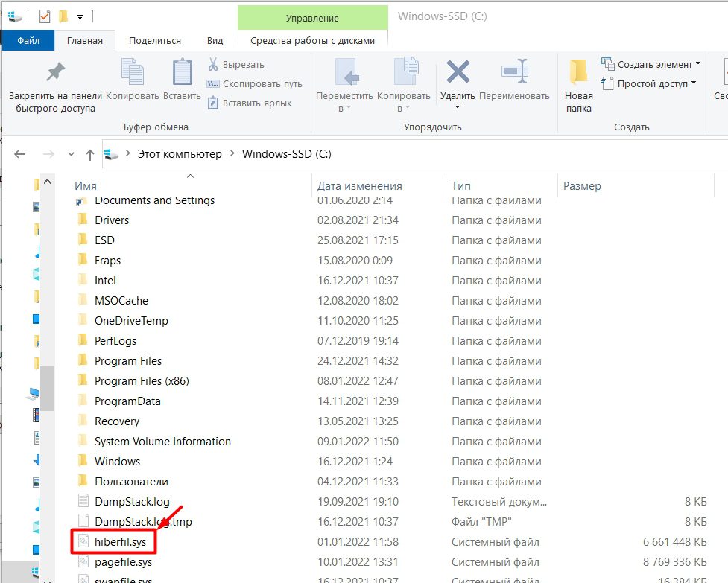Click Этот компьютер in address bar
Viewport: 728px width, 583px height.
coord(180,154)
